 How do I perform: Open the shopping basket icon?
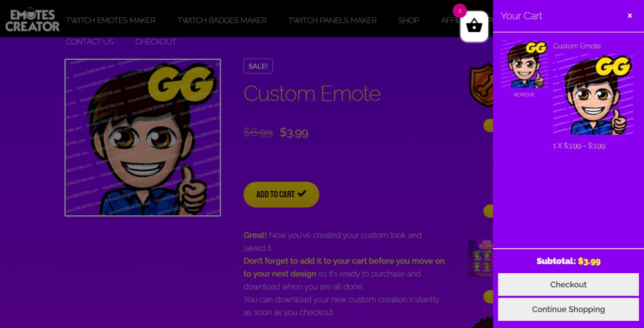coord(474,26)
